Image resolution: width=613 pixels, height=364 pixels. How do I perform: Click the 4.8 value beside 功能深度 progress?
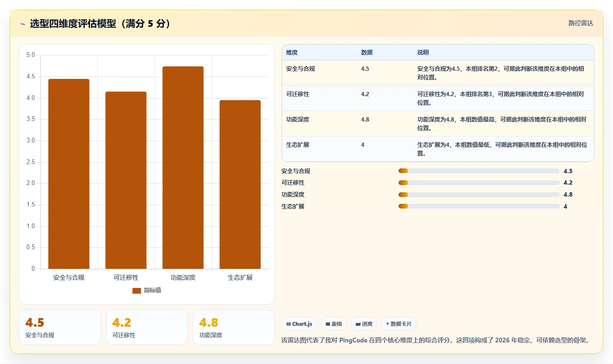568,195
